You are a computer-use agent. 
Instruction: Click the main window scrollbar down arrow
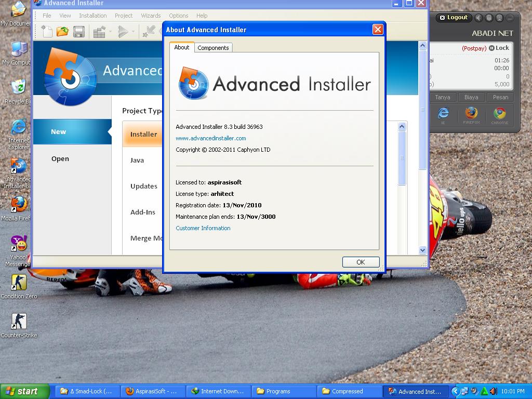tap(422, 250)
